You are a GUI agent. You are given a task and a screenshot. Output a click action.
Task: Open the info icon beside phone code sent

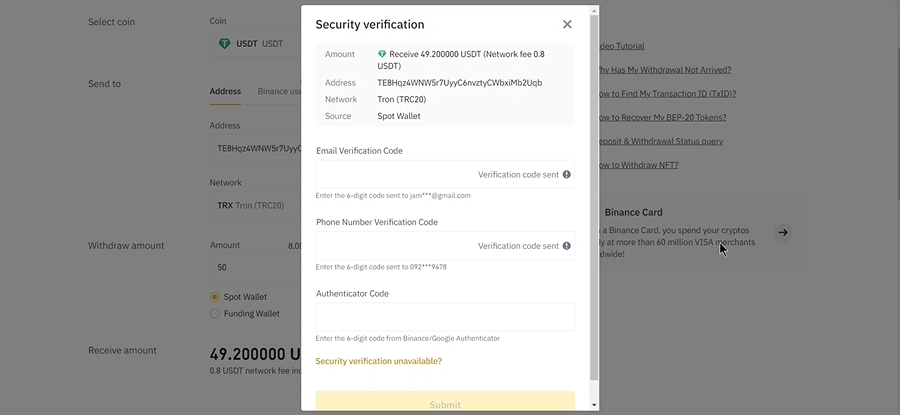pos(567,246)
